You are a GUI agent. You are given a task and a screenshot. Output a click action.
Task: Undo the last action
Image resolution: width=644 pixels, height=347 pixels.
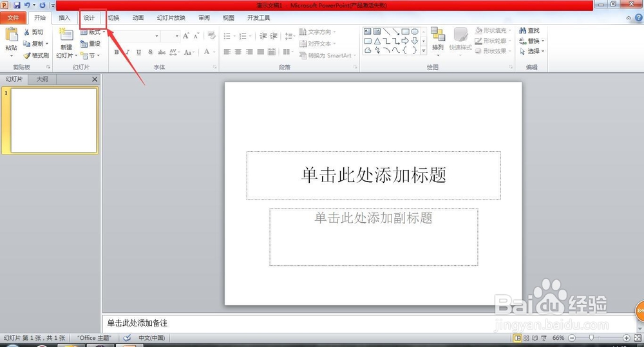tap(27, 5)
